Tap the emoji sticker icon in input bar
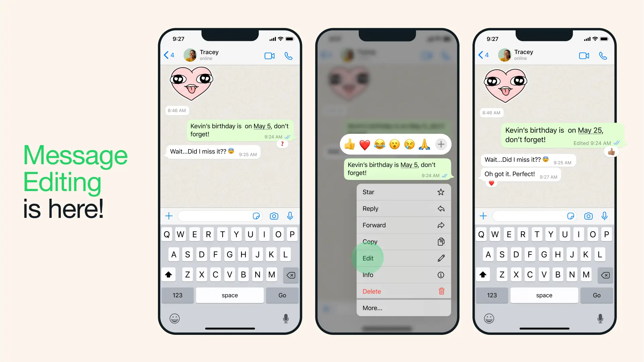 pyautogui.click(x=256, y=216)
